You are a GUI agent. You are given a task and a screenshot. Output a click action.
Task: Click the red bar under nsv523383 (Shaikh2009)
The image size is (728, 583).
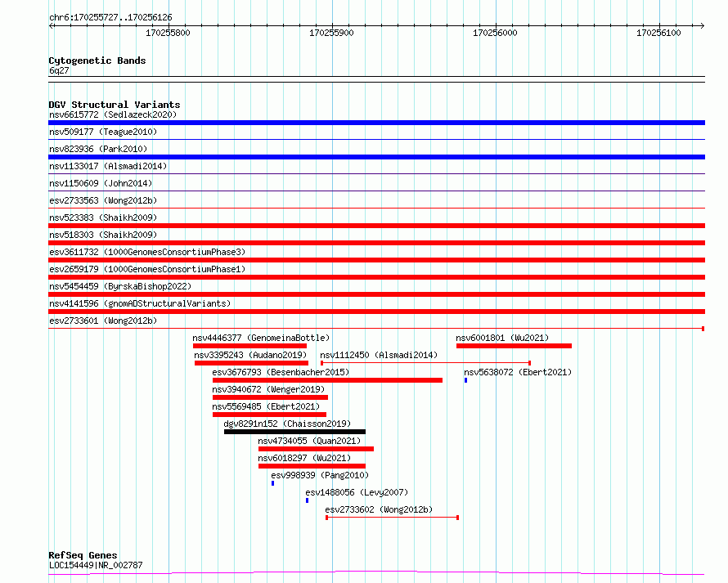click(376, 226)
